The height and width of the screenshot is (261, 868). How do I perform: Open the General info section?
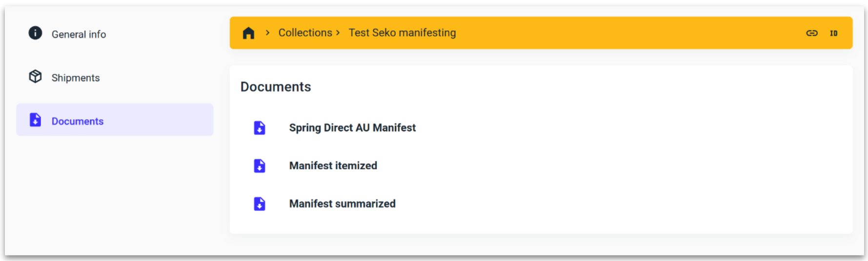[x=79, y=35]
